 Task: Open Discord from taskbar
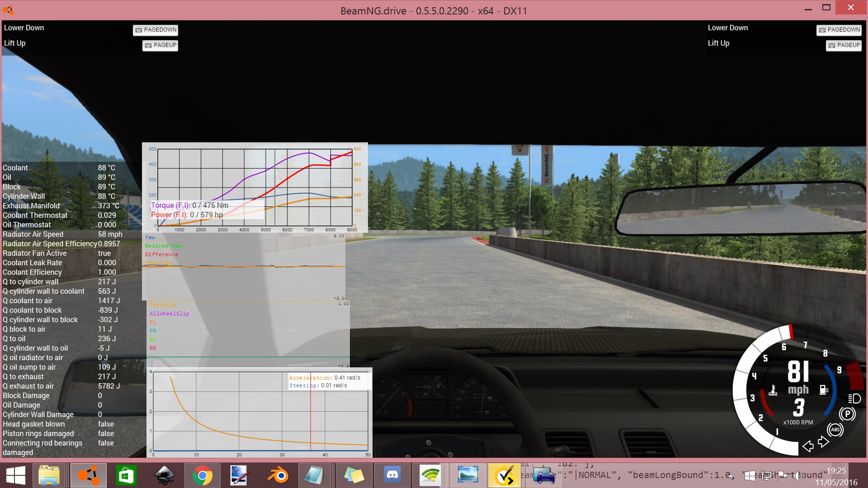[392, 476]
